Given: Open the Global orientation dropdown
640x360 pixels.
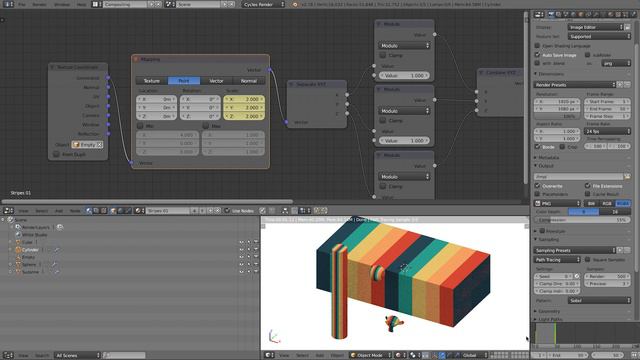Looking at the screenshot, I should (x=475, y=356).
